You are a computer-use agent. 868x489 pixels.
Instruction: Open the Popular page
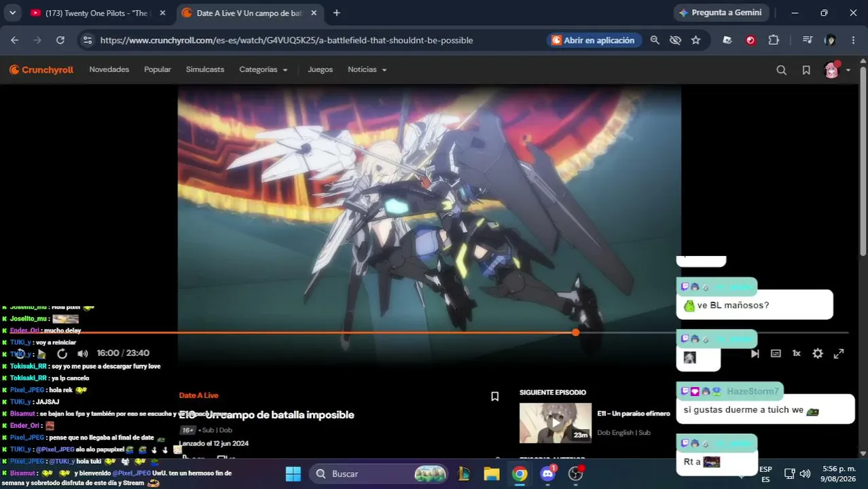click(158, 69)
